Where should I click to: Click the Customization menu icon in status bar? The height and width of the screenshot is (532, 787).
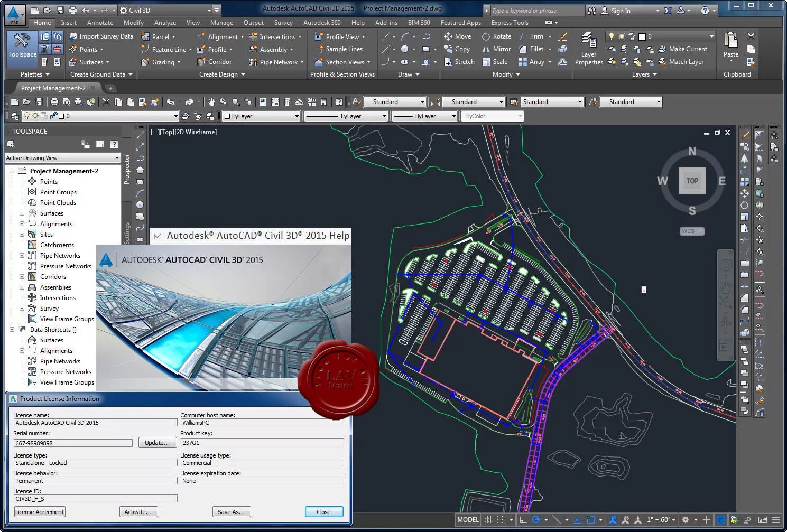[x=775, y=520]
